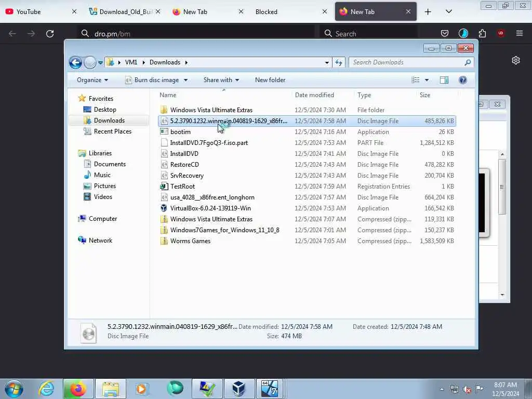Image resolution: width=532 pixels, height=399 pixels.
Task: Click Burn disc image button
Action: click(x=153, y=80)
